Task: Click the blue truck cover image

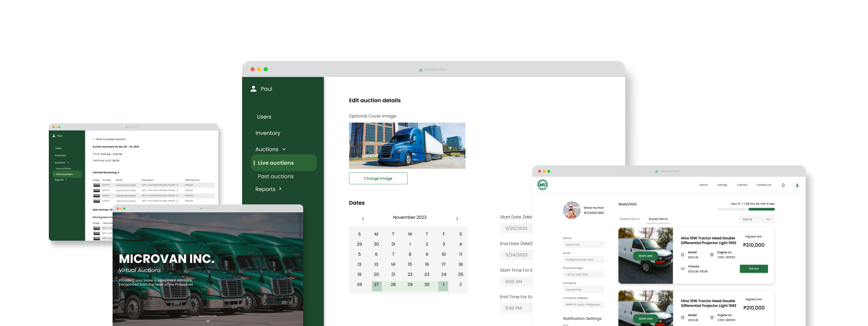Action: (407, 146)
